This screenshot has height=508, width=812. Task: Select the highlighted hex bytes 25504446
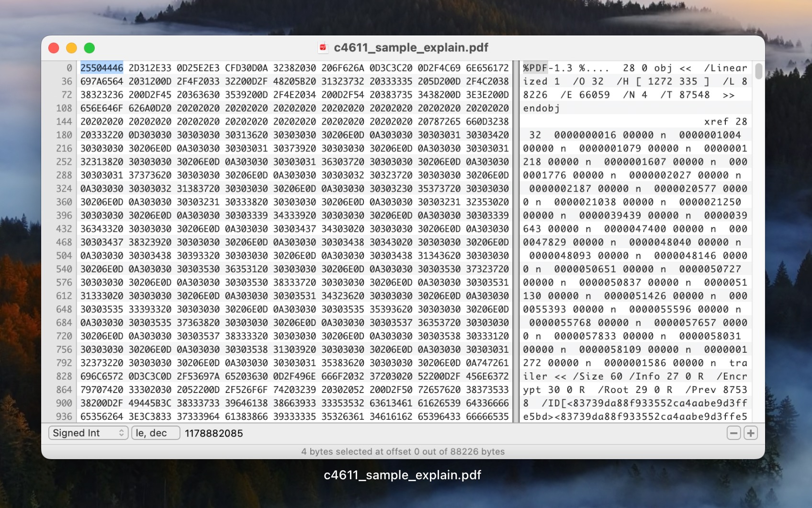101,68
